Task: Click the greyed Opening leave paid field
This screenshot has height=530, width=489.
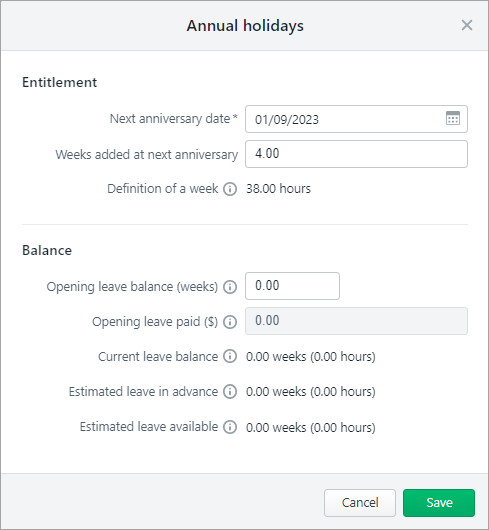Action: (x=356, y=321)
